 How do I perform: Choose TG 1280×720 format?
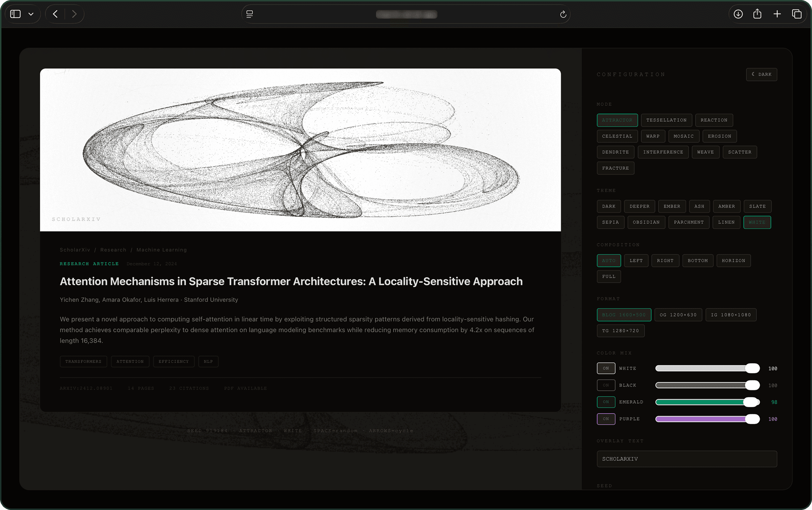[620, 331]
